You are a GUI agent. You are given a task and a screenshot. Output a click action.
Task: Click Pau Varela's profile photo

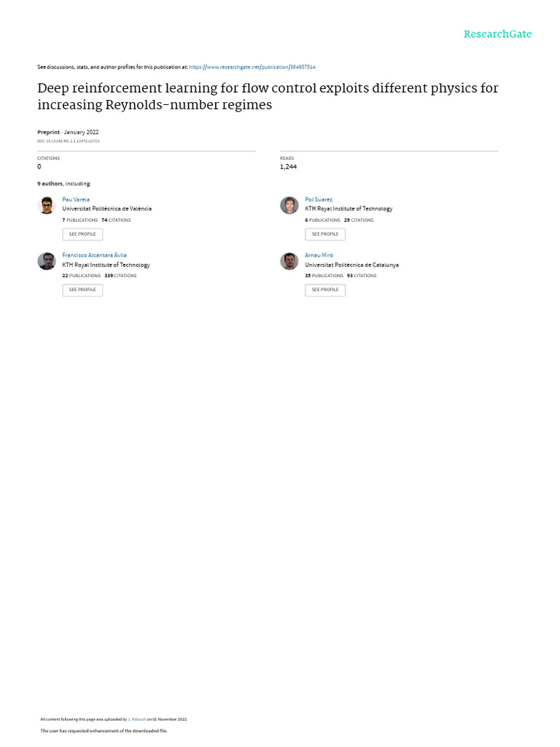click(47, 206)
